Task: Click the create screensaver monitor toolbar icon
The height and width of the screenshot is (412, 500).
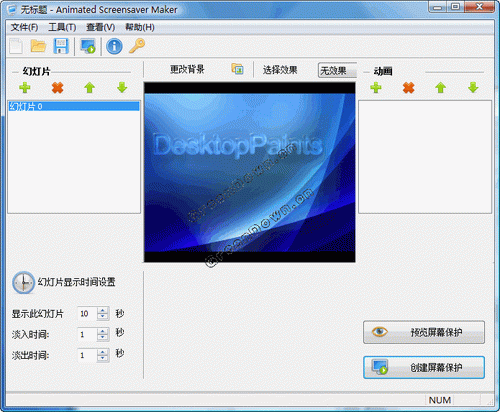Action: pos(88,46)
